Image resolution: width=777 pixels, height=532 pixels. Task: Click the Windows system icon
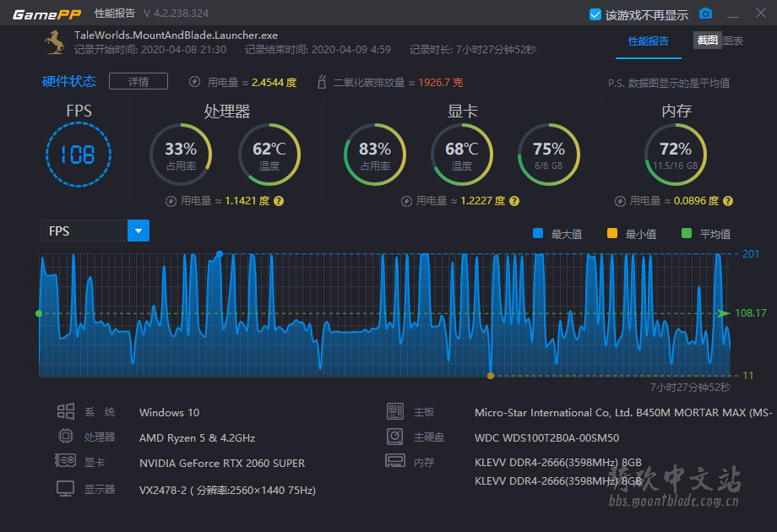(x=65, y=411)
